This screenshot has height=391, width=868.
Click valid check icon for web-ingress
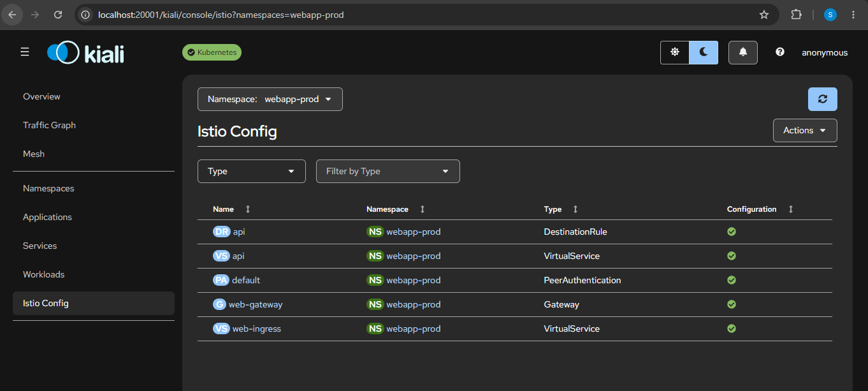(x=732, y=328)
